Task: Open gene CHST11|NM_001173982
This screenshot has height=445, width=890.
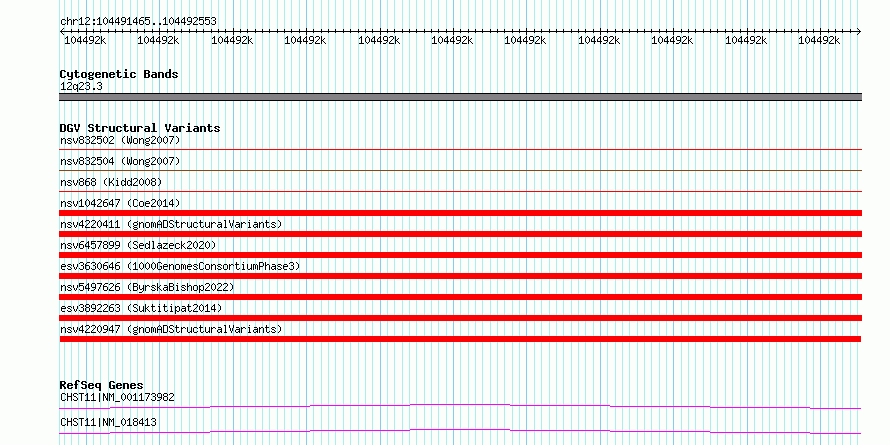Action: 117,397
